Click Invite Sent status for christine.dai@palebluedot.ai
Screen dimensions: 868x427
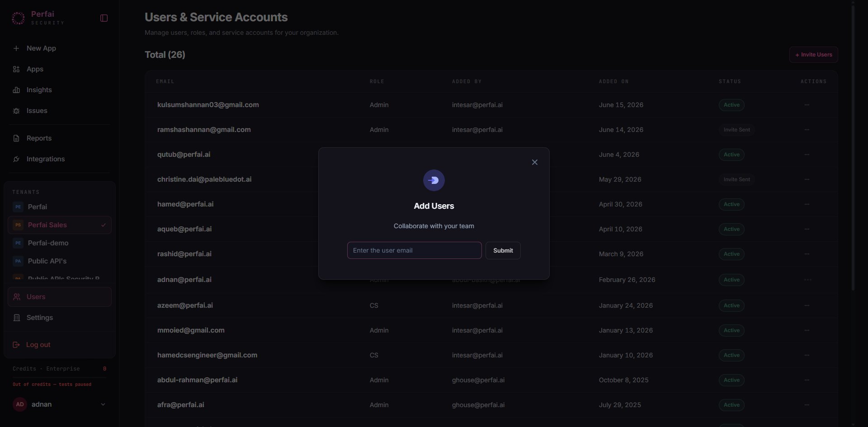point(736,179)
